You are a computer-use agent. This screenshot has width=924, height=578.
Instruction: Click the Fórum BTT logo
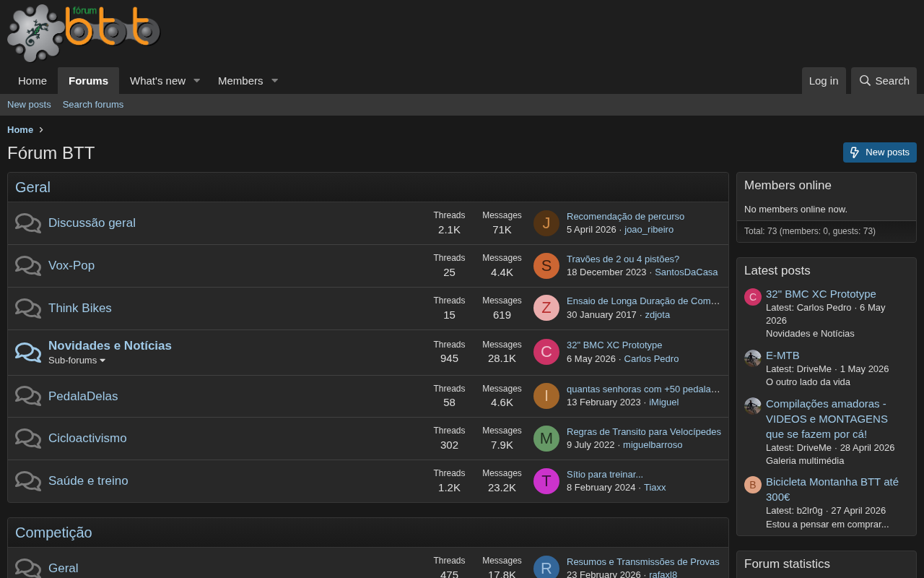click(84, 33)
